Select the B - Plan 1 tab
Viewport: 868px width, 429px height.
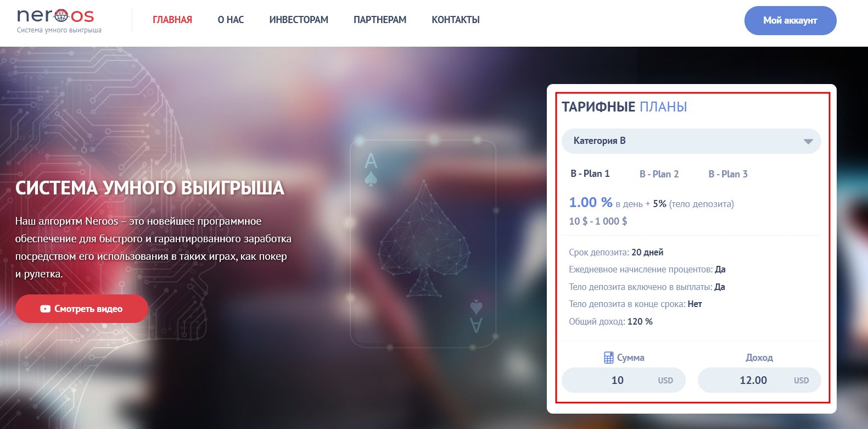pos(590,174)
